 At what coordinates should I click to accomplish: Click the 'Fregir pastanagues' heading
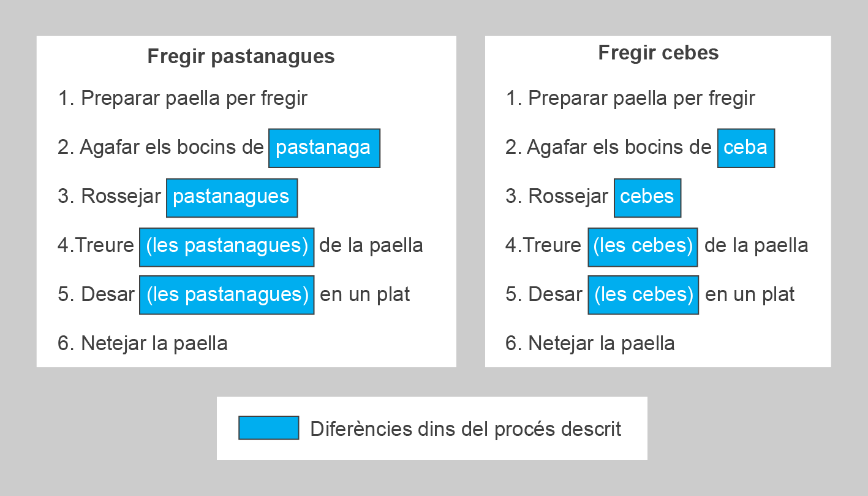click(x=241, y=56)
